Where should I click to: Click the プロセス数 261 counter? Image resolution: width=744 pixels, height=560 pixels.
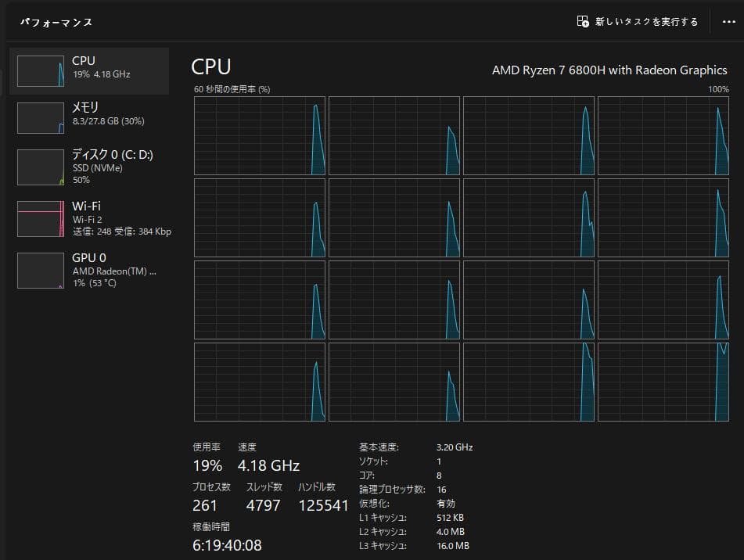pyautogui.click(x=207, y=504)
